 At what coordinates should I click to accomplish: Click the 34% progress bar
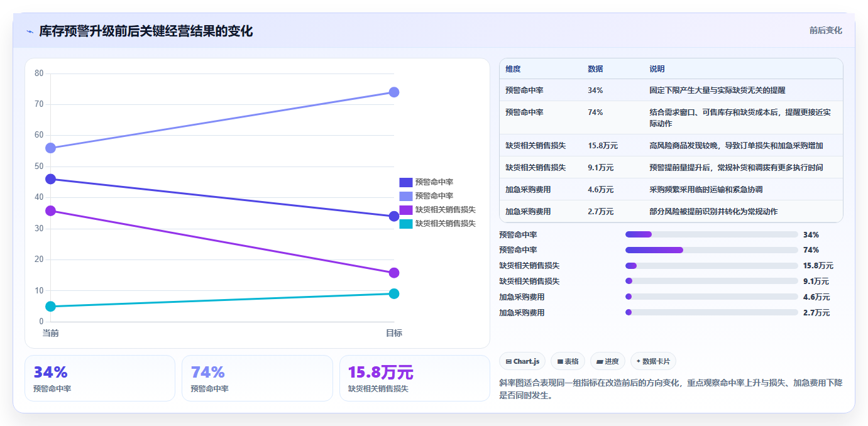coord(711,234)
